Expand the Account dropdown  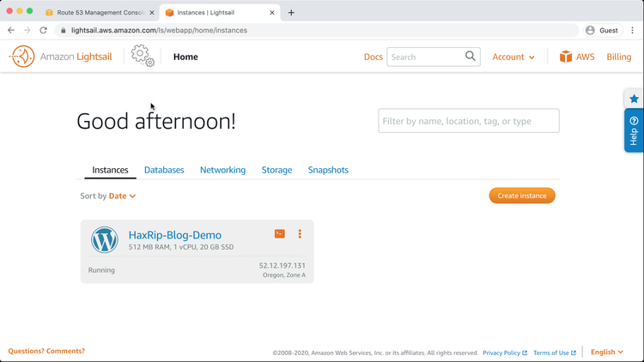513,57
